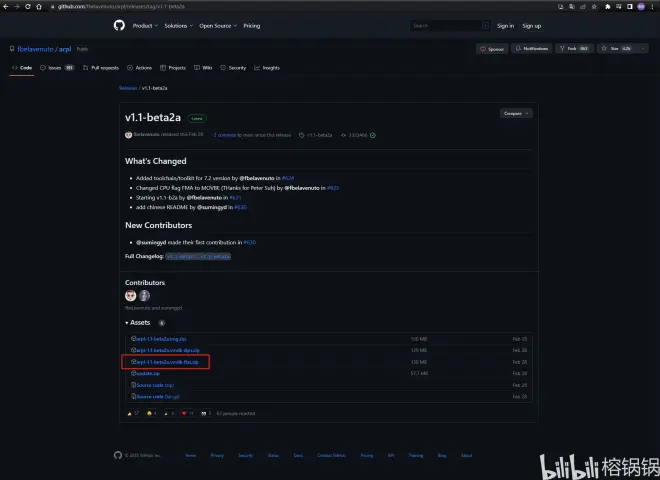
Task: Click the first contributor avatar
Action: (x=130, y=296)
